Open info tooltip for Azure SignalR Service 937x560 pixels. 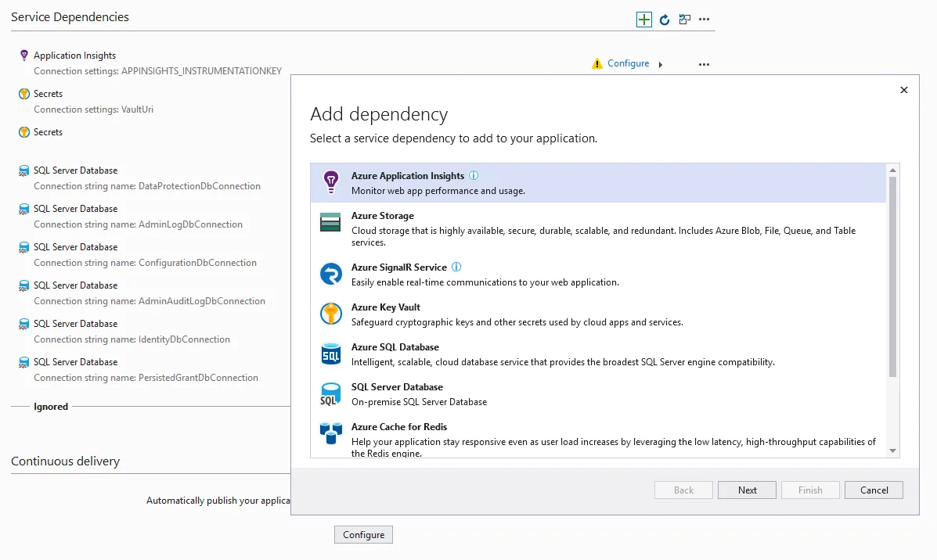click(456, 267)
